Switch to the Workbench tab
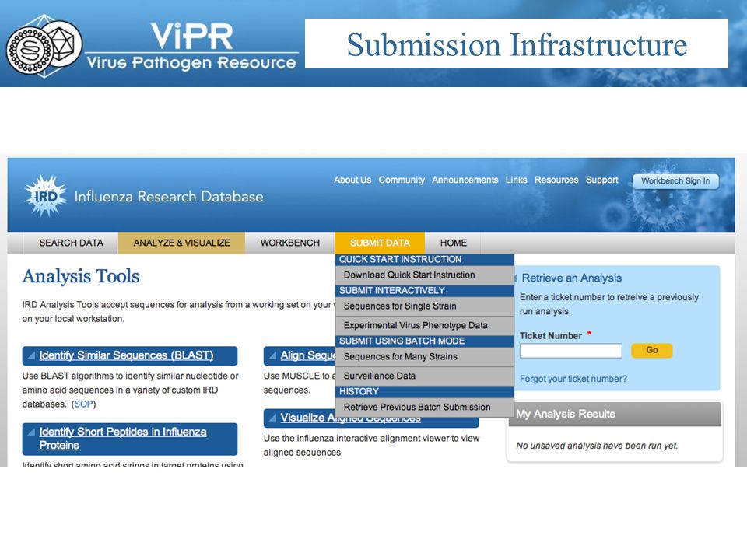The height and width of the screenshot is (560, 747). (289, 243)
